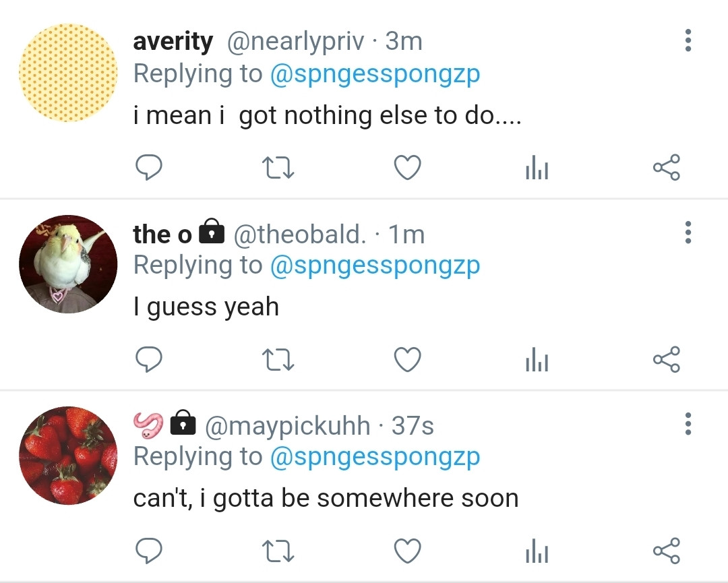Retweet the 'I guess yeah' tweet
The image size is (728, 583).
tap(278, 360)
